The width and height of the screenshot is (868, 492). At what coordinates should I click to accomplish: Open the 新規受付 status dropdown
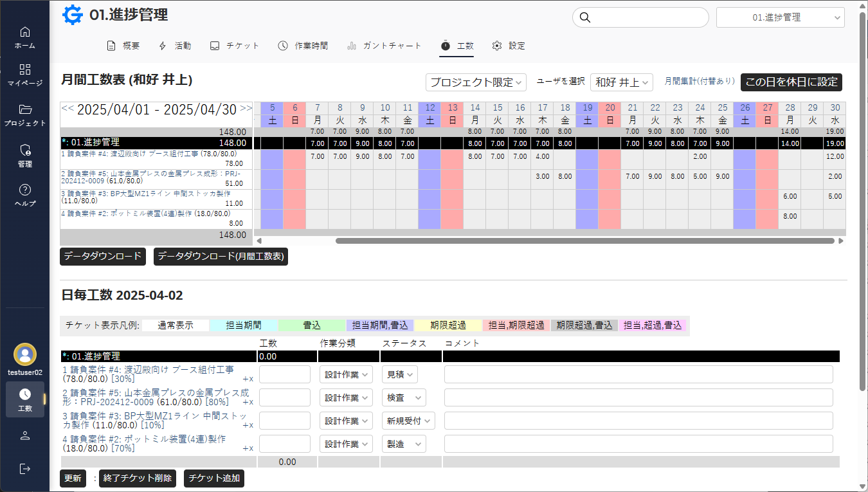408,421
